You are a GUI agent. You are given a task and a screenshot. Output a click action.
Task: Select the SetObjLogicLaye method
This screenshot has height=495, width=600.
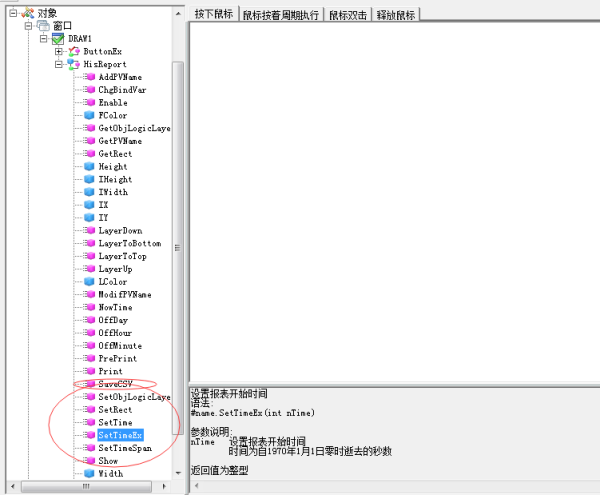(x=134, y=397)
